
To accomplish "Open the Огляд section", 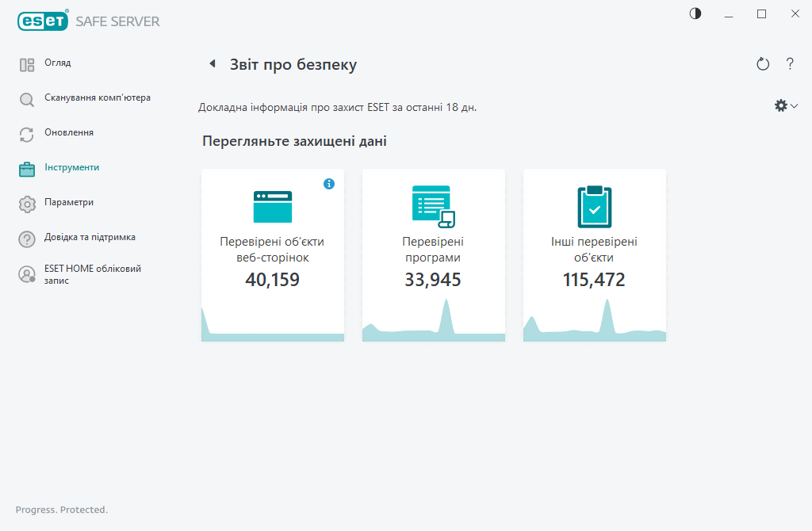I will click(58, 63).
